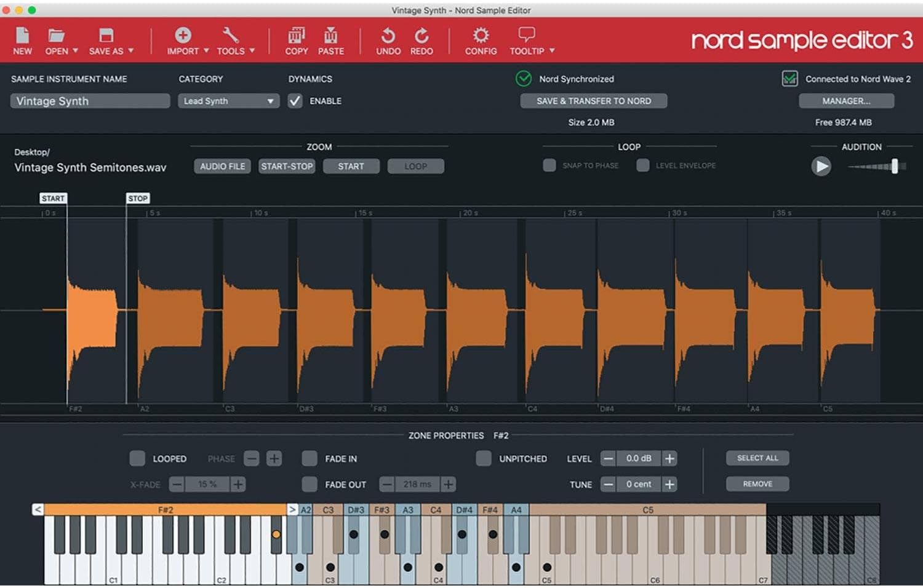This screenshot has width=923, height=588.
Task: Click the Sample Instrument Name field
Action: (x=90, y=100)
